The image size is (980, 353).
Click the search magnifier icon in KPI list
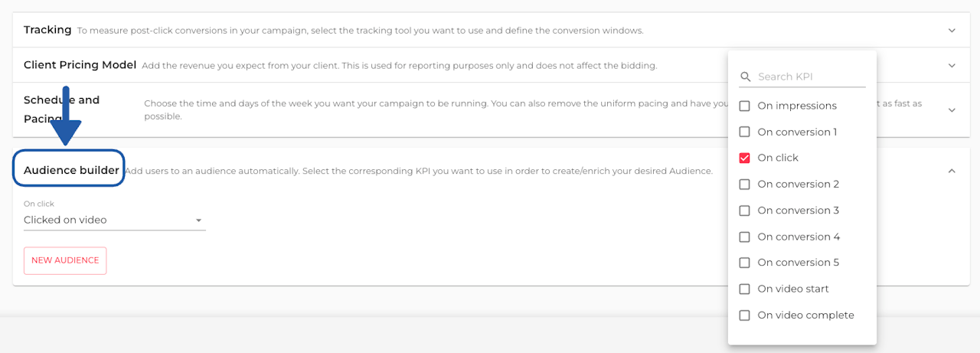745,77
